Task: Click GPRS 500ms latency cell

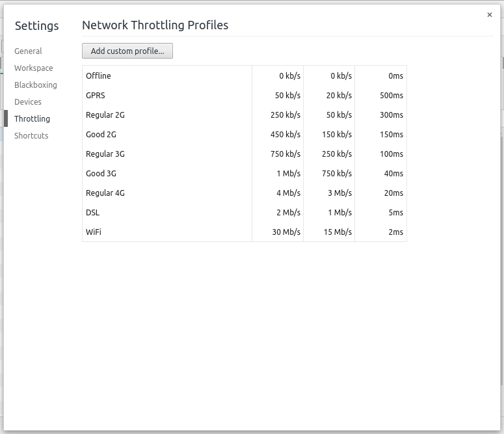Action: [391, 95]
